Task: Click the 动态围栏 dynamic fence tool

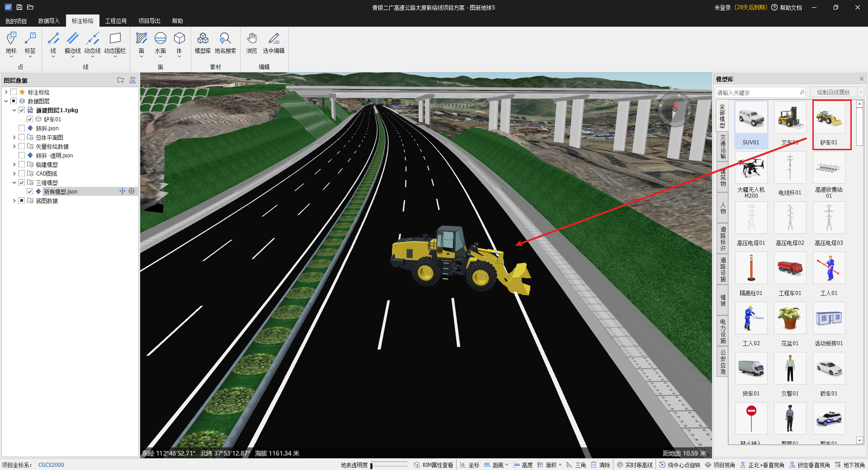Action: pos(115,43)
